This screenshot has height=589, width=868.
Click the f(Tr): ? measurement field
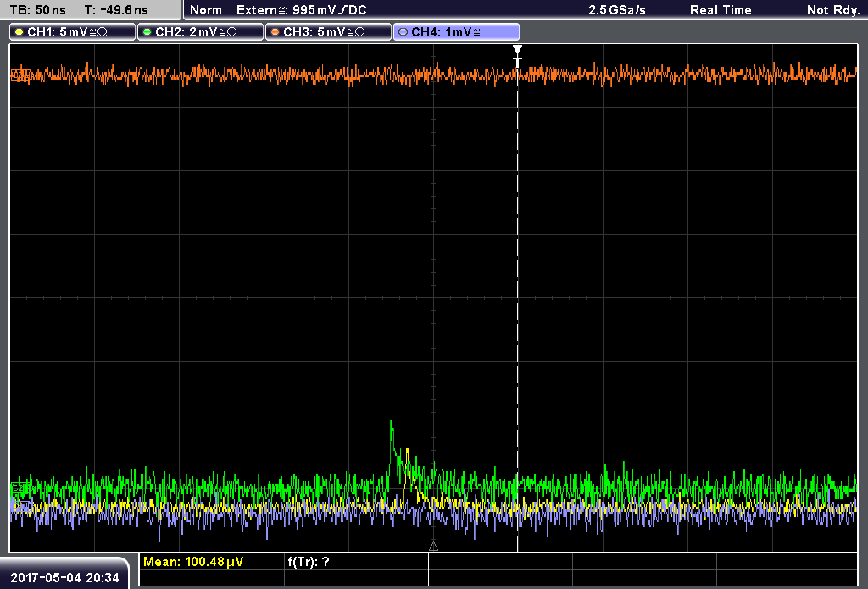pos(309,562)
